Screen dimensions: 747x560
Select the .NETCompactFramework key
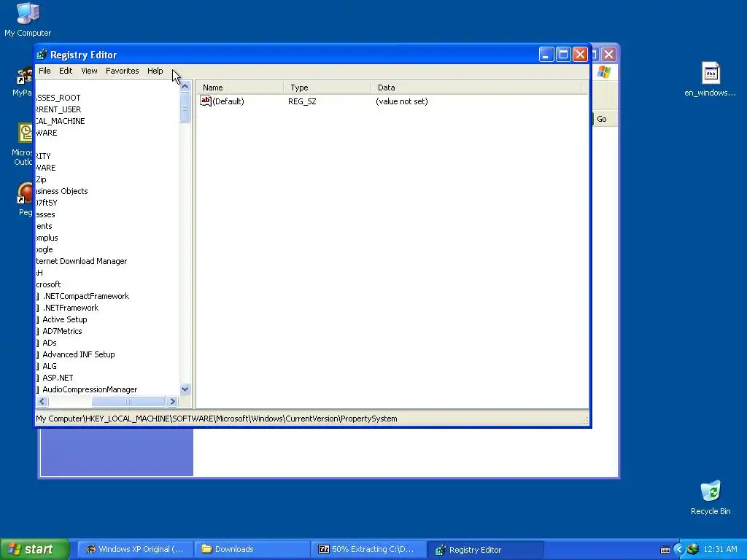(86, 296)
